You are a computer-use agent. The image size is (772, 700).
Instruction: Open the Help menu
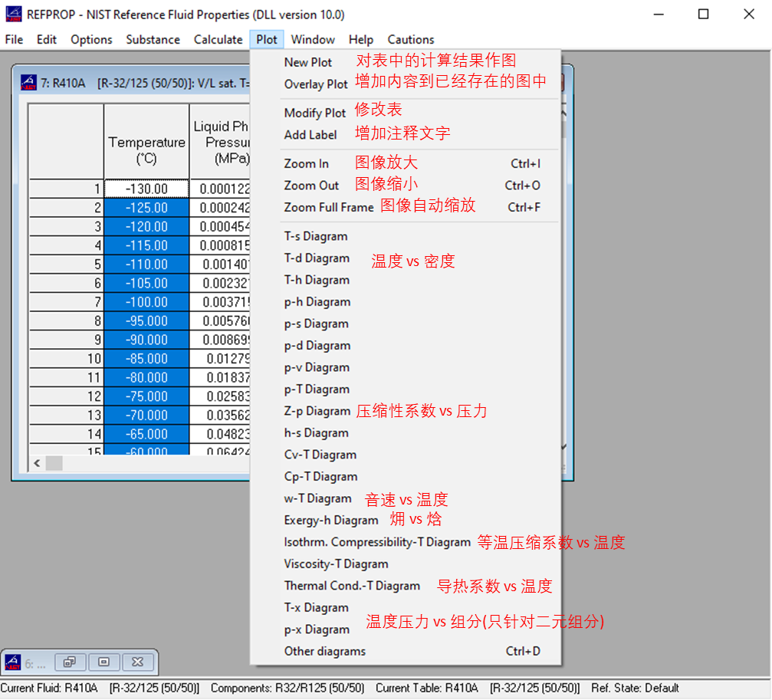[360, 39]
